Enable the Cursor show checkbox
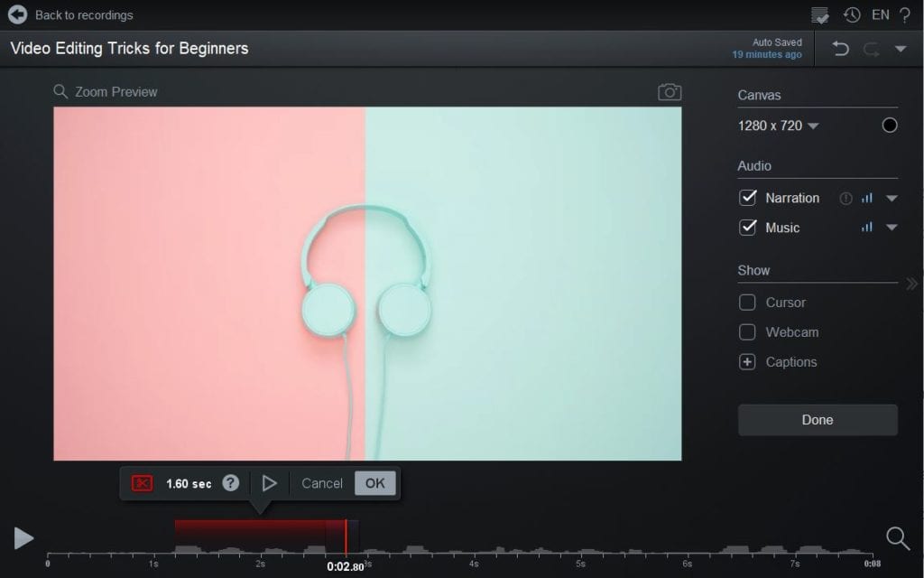This screenshot has width=924, height=578. [747, 303]
